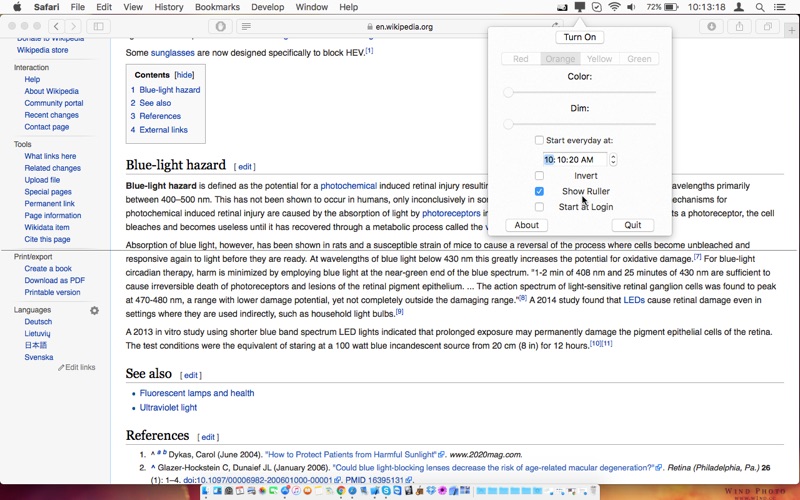Open the History menu
Image resolution: width=800 pixels, height=500 pixels.
pos(168,7)
